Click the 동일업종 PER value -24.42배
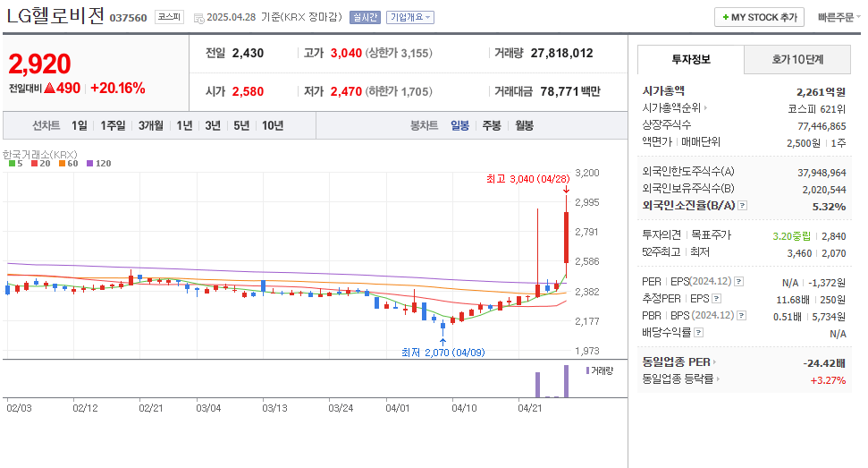868x468 pixels. 824,363
